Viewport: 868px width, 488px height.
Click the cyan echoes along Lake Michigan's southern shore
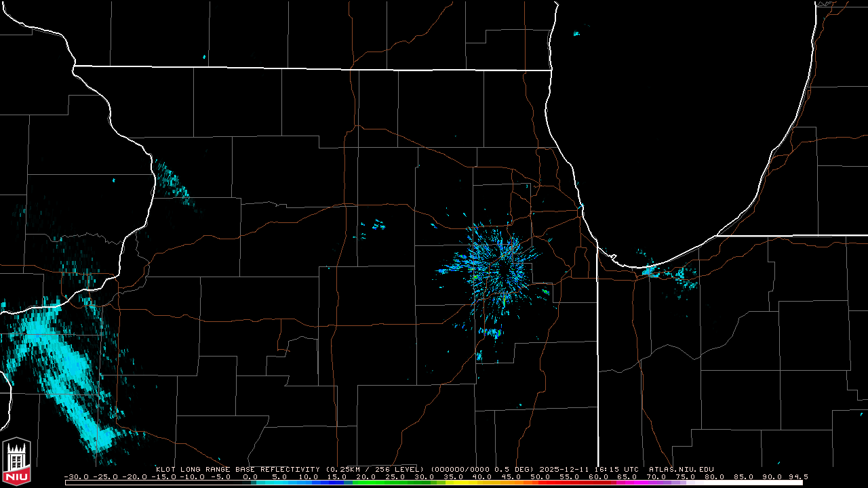coord(671,274)
